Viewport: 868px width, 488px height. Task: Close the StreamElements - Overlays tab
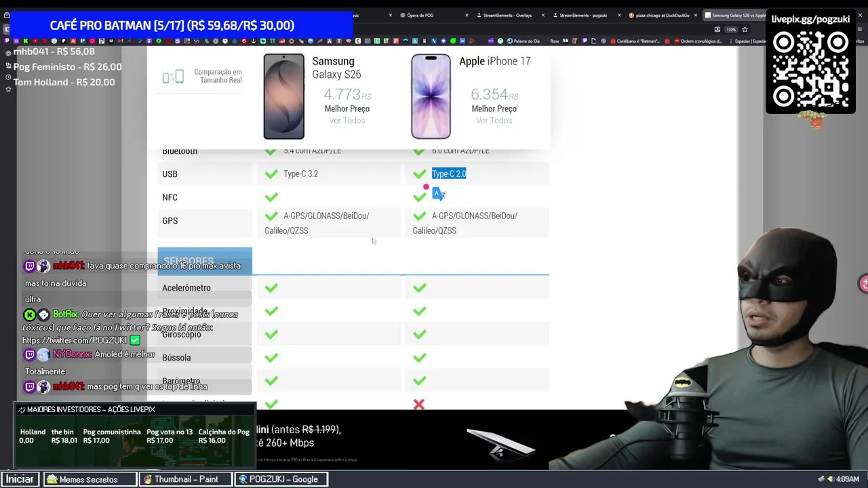[543, 15]
